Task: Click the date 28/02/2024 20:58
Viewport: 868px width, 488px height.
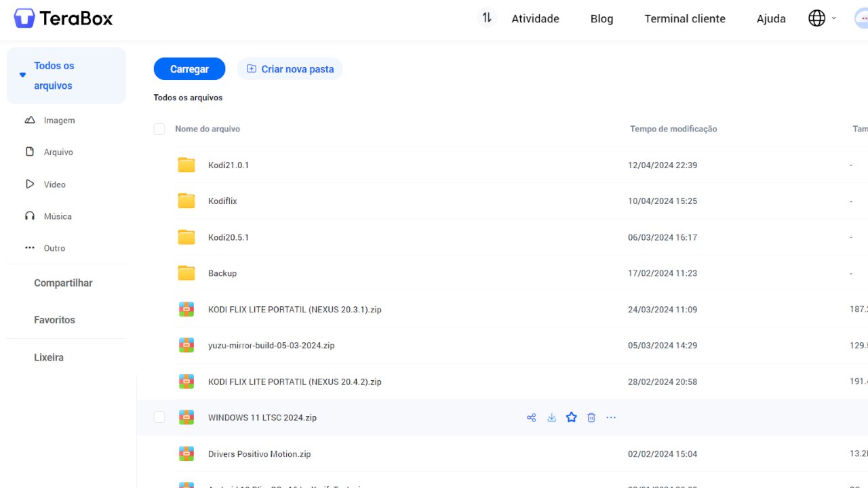Action: [663, 382]
